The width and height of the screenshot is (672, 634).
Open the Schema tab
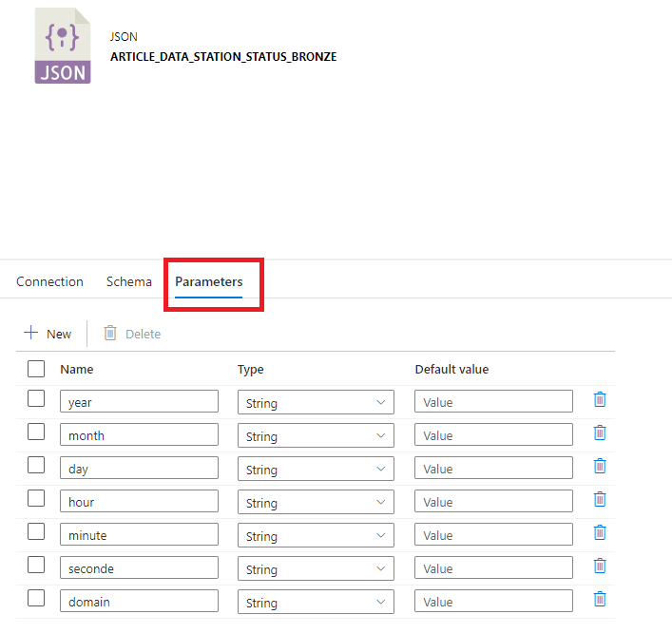[128, 281]
